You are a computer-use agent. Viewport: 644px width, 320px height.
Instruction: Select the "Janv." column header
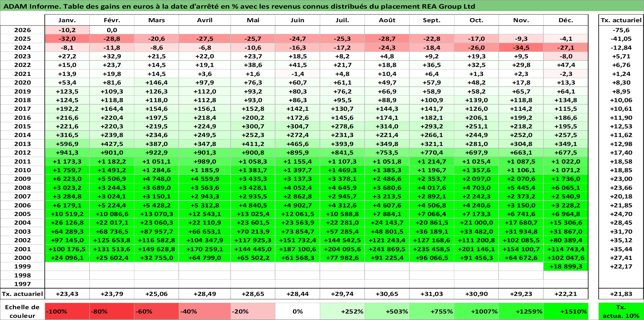(x=67, y=20)
